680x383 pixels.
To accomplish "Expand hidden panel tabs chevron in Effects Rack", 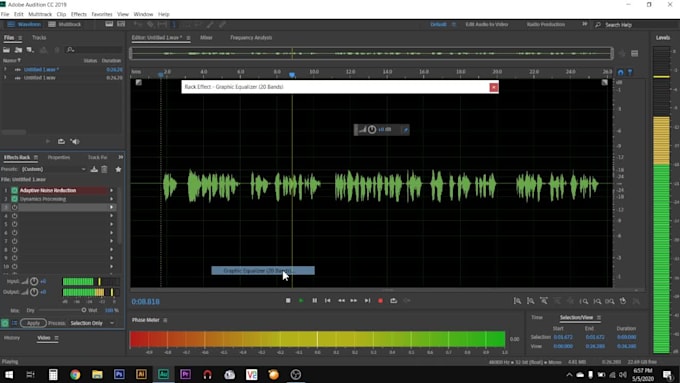I will (x=121, y=157).
